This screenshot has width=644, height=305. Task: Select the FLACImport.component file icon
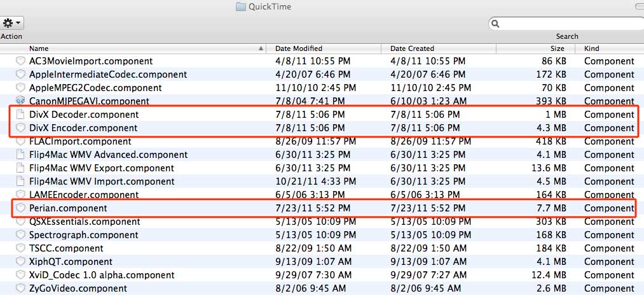click(x=20, y=141)
